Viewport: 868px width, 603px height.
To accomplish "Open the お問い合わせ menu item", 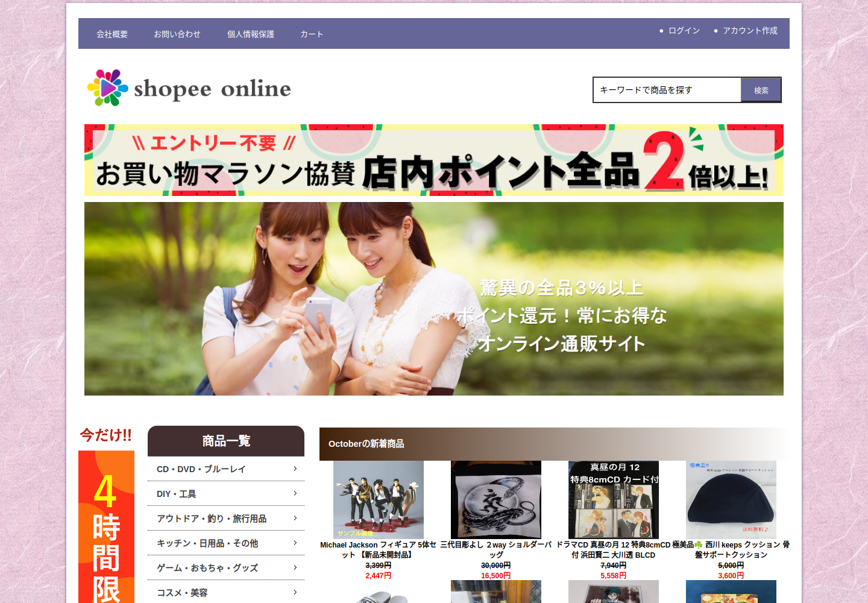I will tap(177, 34).
